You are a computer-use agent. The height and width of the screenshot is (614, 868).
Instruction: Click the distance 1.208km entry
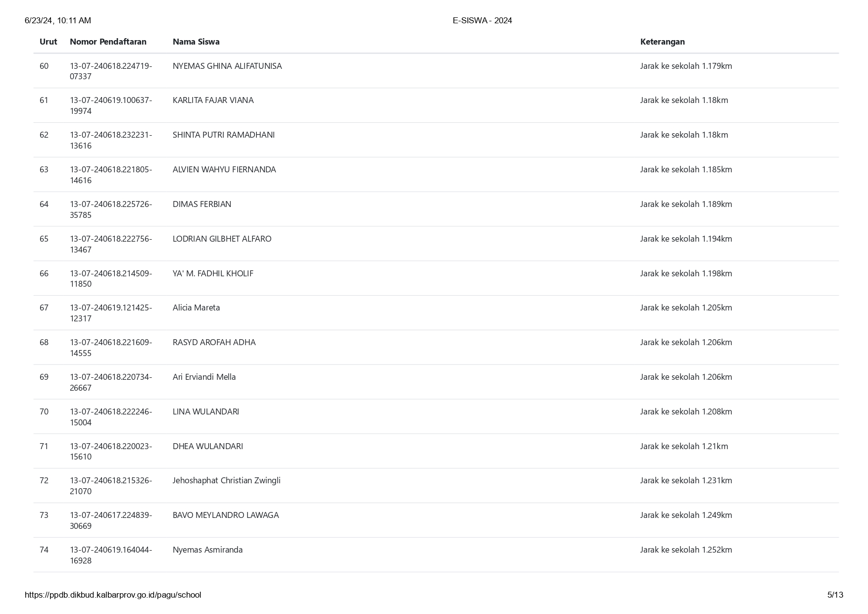[686, 411]
